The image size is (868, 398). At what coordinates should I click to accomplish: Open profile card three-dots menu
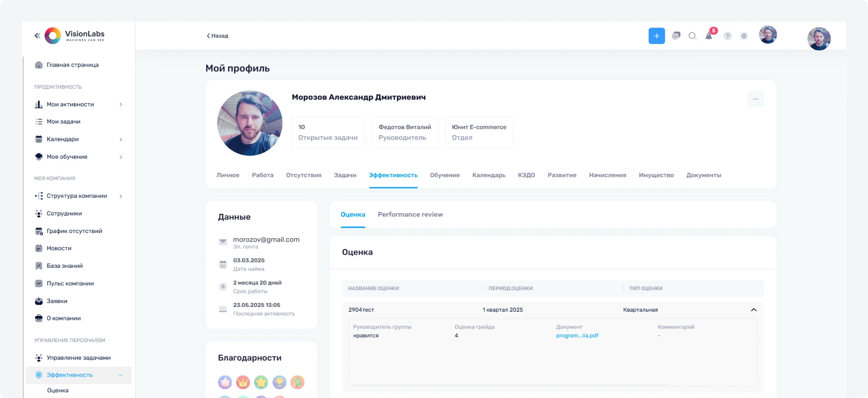pyautogui.click(x=755, y=99)
